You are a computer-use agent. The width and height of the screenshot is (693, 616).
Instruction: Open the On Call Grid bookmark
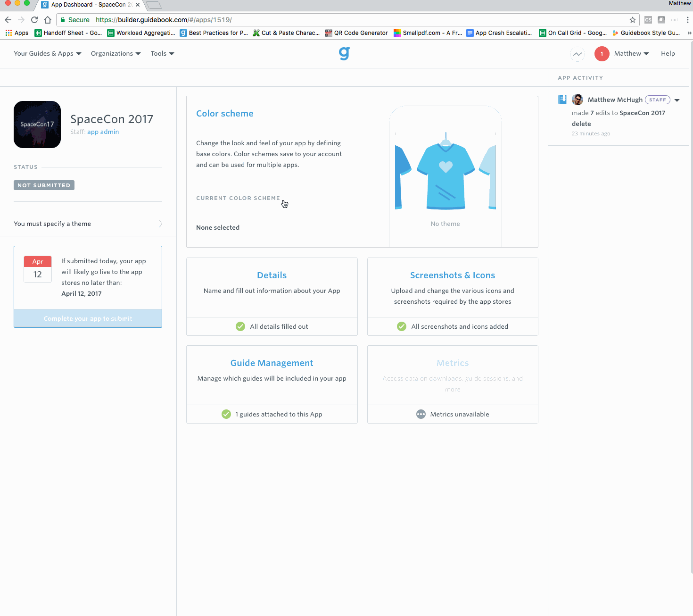pos(573,33)
